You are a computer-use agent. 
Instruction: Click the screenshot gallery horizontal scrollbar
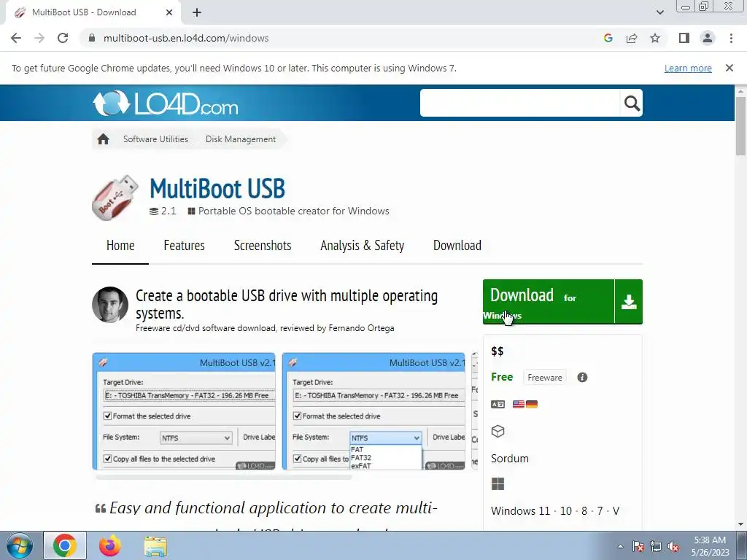[223, 477]
